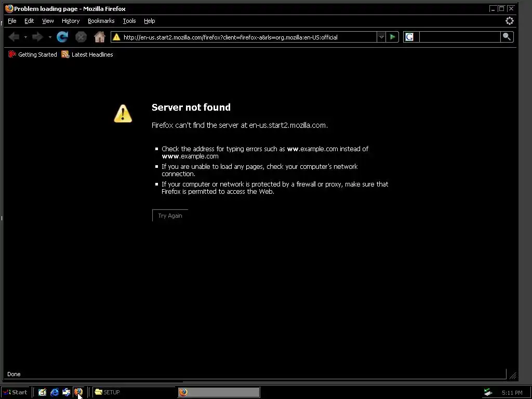
Task: Launch the Show Desktop quick launch icon
Action: (x=42, y=392)
